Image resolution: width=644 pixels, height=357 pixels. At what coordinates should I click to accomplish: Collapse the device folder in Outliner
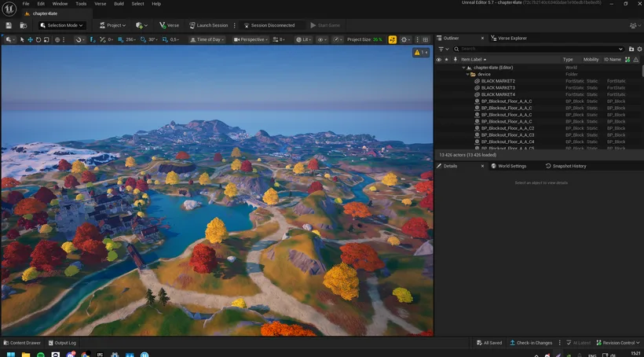point(467,75)
